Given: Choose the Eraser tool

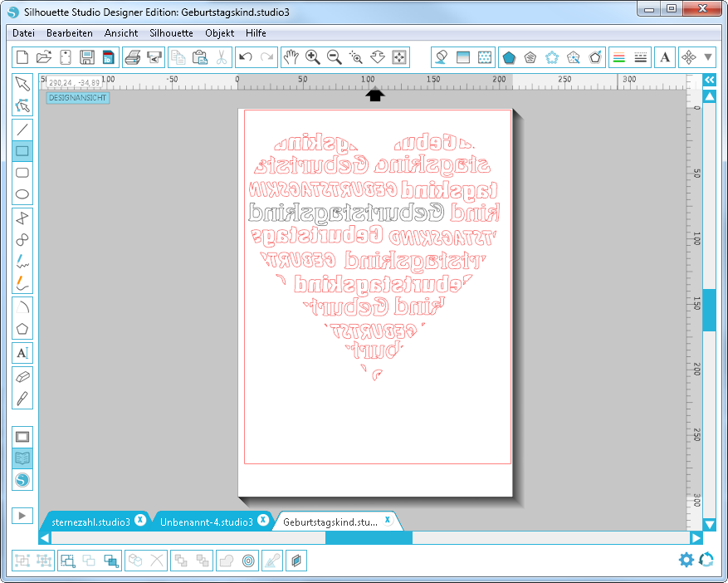Looking at the screenshot, I should [x=22, y=376].
